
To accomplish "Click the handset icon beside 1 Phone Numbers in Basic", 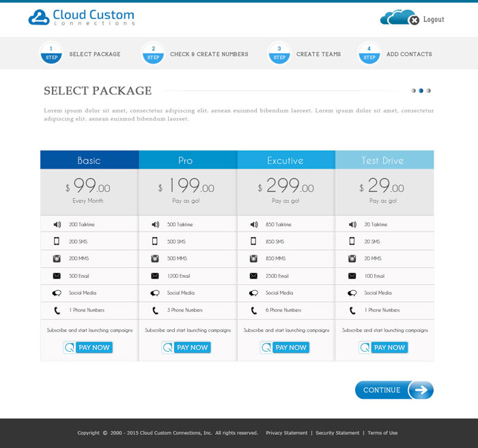I will click(x=57, y=311).
